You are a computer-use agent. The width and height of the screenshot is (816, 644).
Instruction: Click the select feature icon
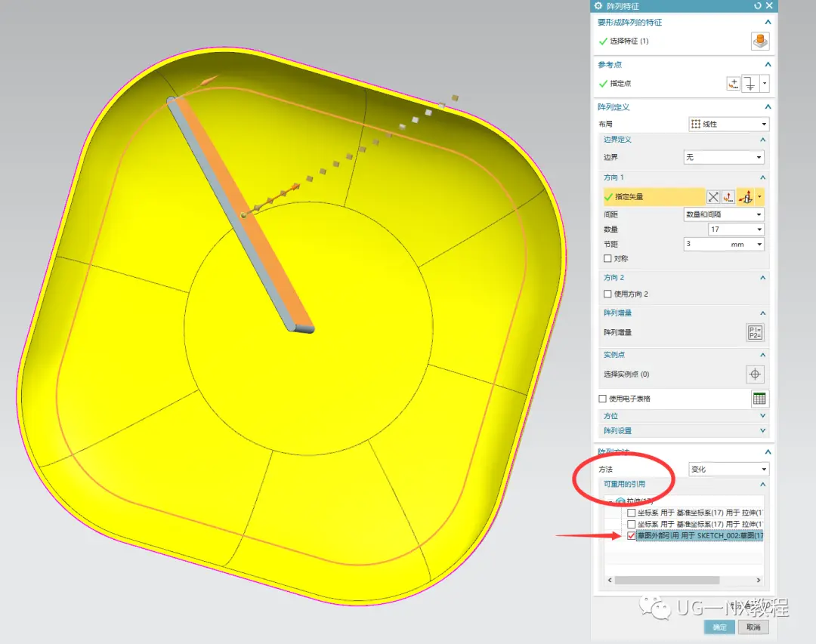click(x=760, y=41)
